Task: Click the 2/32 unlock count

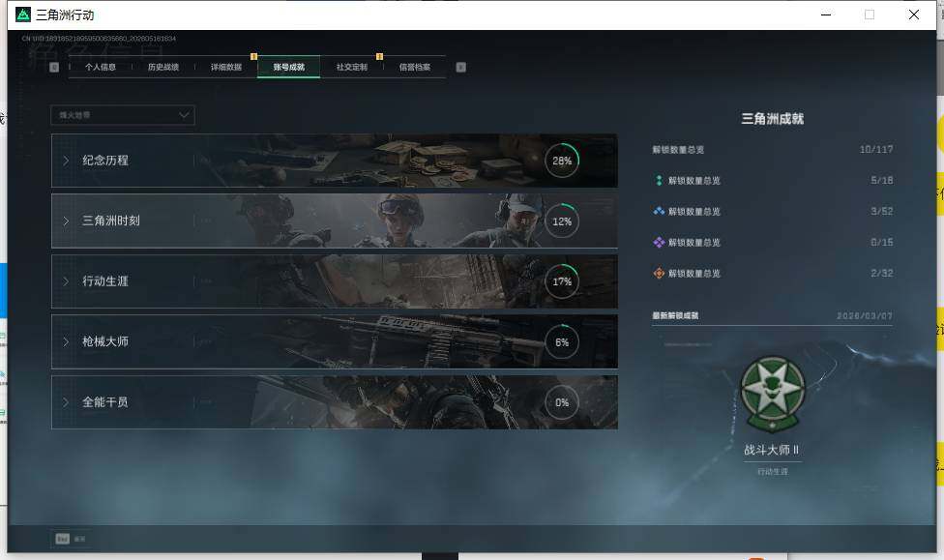Action: (881, 274)
